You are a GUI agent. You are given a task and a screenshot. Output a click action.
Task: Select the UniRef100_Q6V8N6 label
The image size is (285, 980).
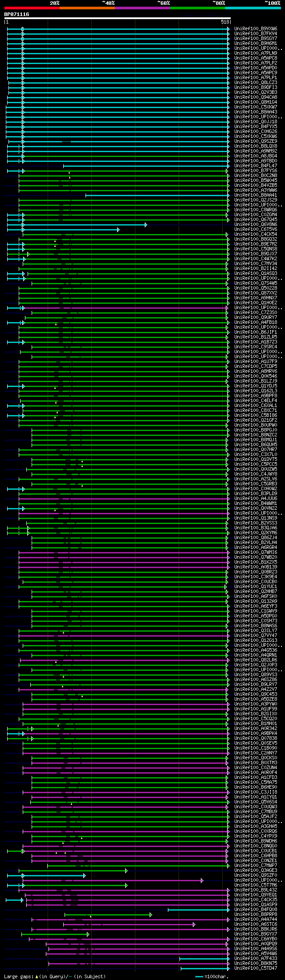pos(256,225)
